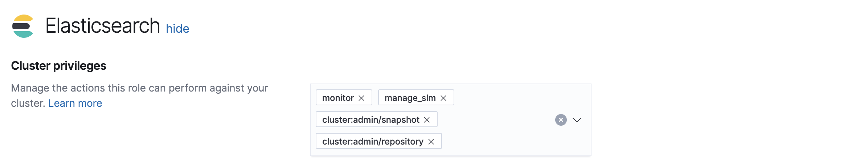Click blank space between snapshot chip and clear button
Viewport: 868px width, 162px height.
[494, 120]
